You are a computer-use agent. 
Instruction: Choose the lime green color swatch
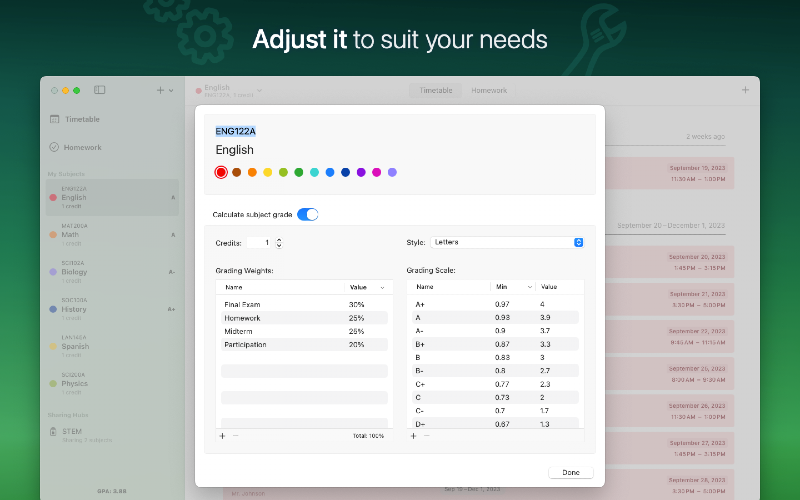[x=283, y=172]
